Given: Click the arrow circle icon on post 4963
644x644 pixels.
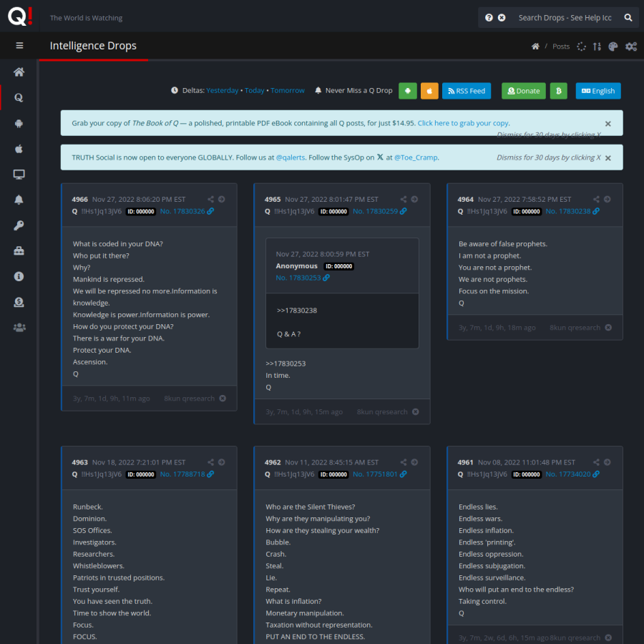Looking at the screenshot, I should 221,462.
